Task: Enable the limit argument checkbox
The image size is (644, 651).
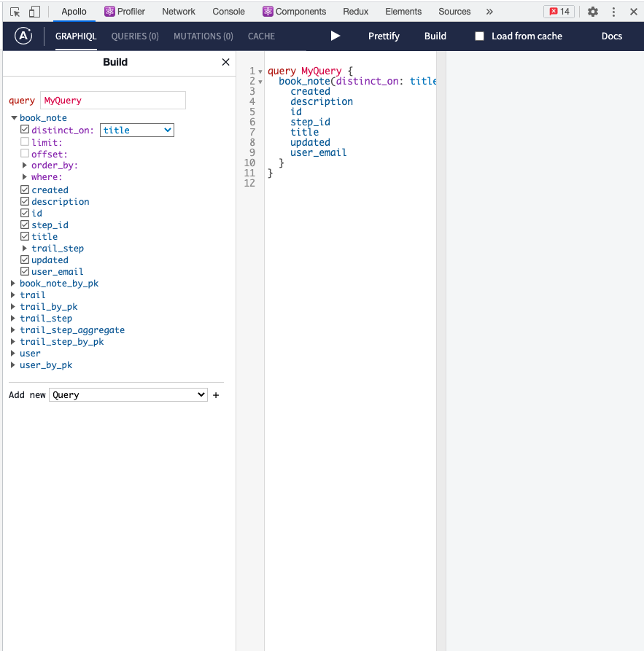Action: [25, 142]
